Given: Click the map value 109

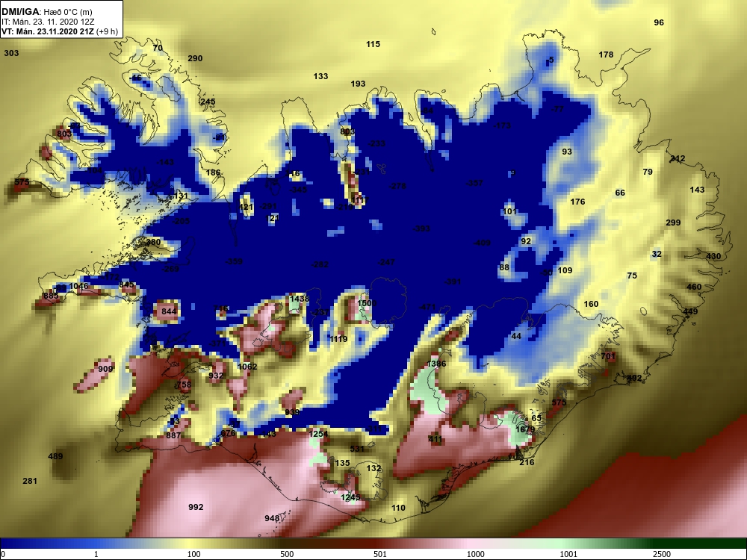Looking at the screenshot, I should (x=565, y=270).
